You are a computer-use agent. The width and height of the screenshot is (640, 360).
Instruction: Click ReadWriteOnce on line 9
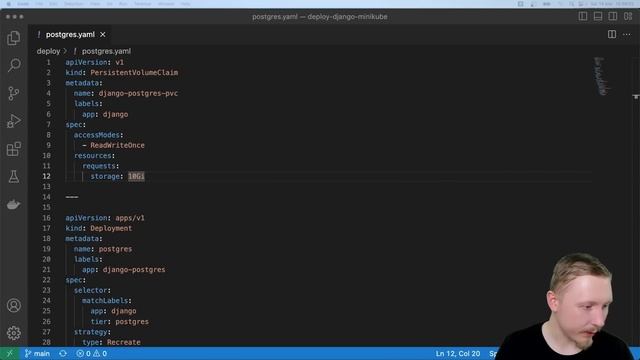coord(117,145)
